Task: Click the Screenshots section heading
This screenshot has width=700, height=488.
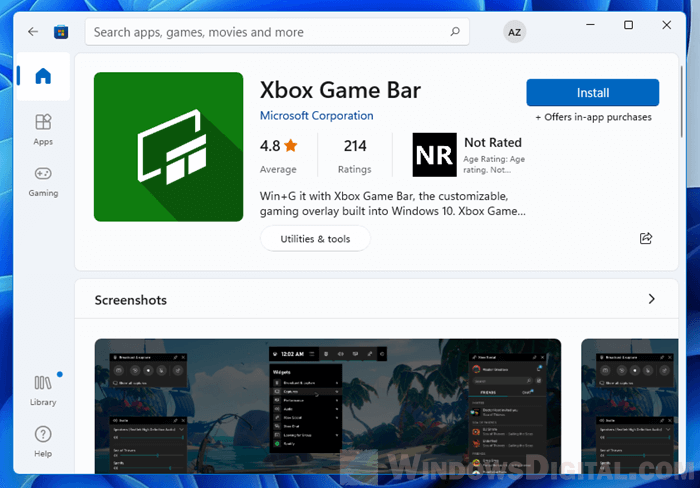Action: coord(131,300)
